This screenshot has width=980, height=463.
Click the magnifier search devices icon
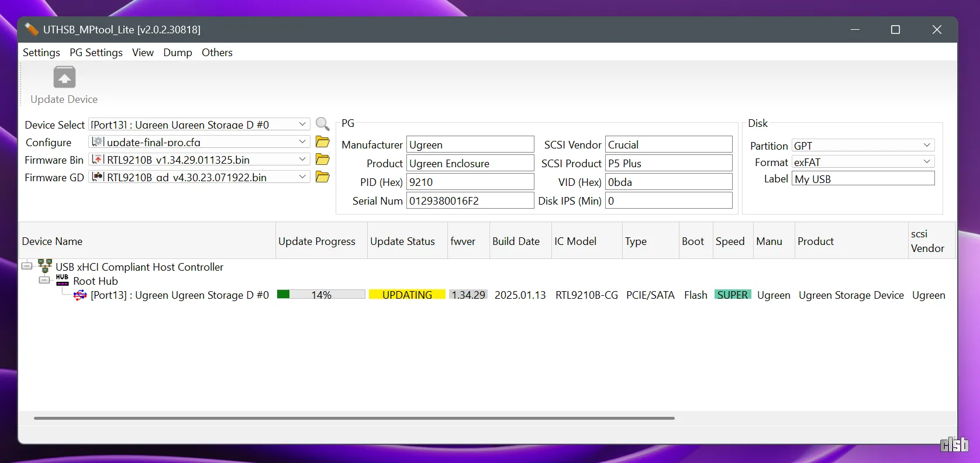click(322, 124)
